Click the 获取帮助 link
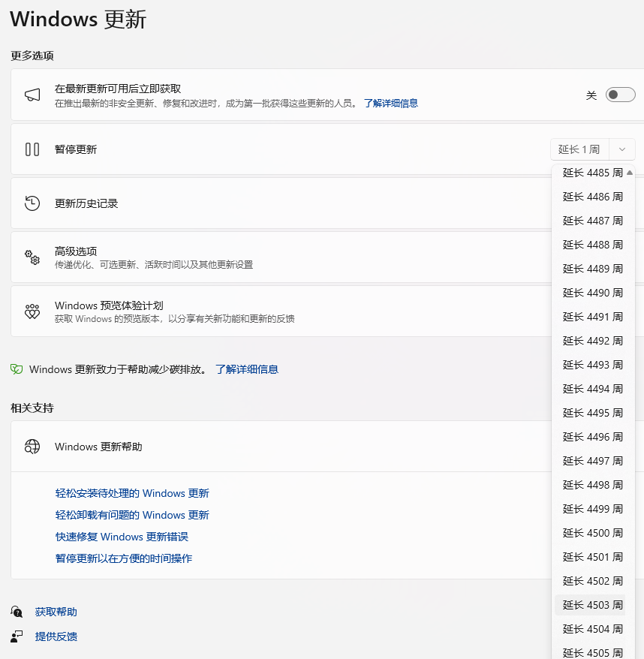 (56, 612)
